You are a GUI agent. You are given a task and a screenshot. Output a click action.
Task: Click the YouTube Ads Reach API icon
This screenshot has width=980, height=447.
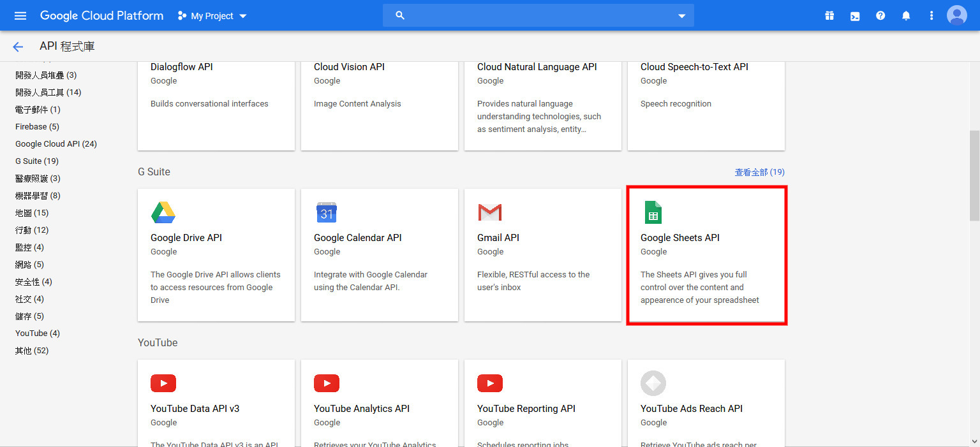coord(653,383)
